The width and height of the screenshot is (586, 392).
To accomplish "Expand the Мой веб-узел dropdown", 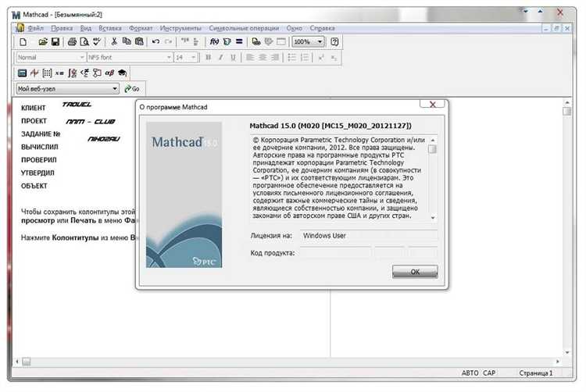I will (x=115, y=88).
